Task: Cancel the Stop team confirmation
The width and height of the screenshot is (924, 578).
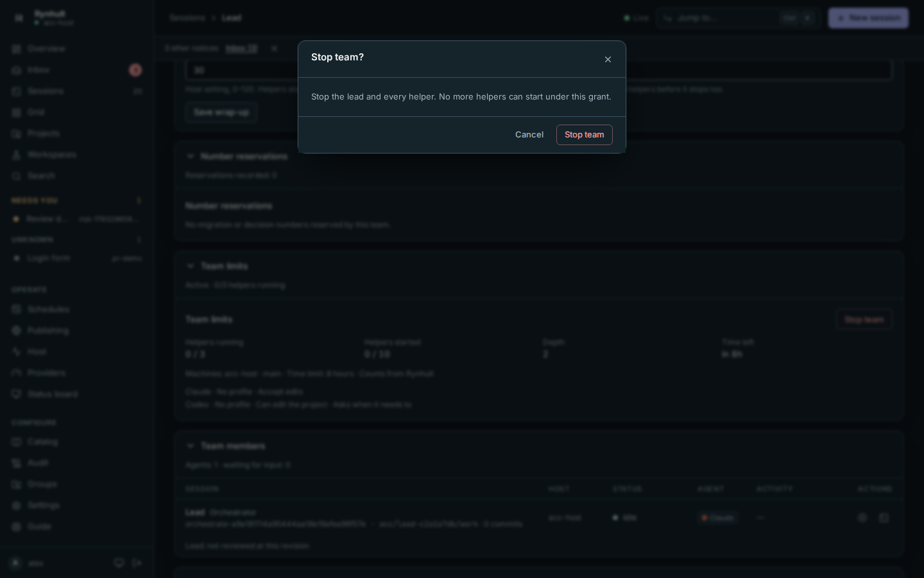Action: (529, 135)
